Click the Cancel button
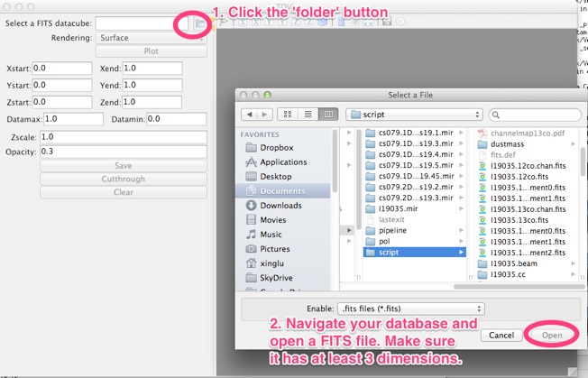 click(x=501, y=335)
